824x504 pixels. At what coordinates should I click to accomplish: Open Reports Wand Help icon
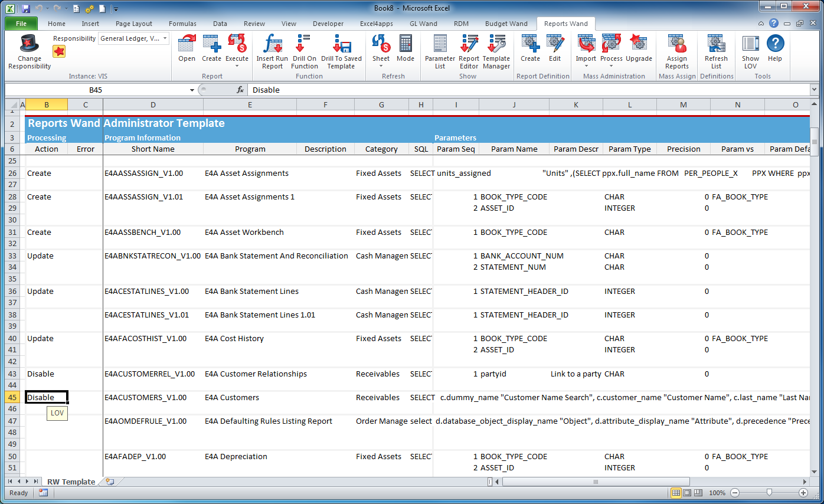[x=775, y=44]
